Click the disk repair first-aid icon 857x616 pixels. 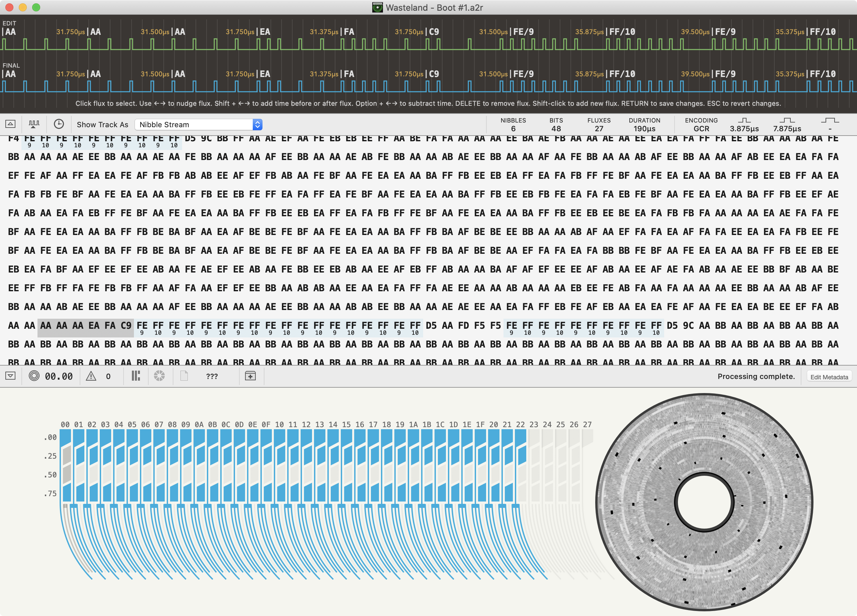coord(250,376)
